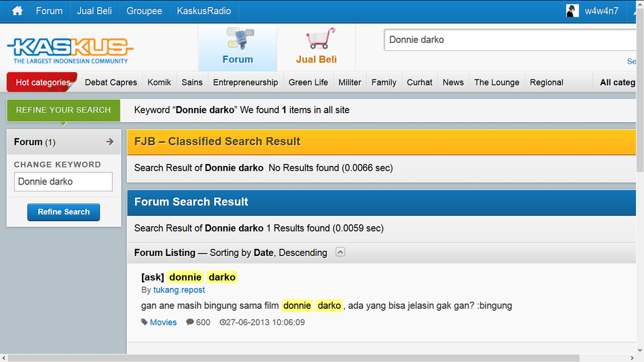The image size is (644, 362).
Task: Open the home icon in top bar
Action: point(18,11)
